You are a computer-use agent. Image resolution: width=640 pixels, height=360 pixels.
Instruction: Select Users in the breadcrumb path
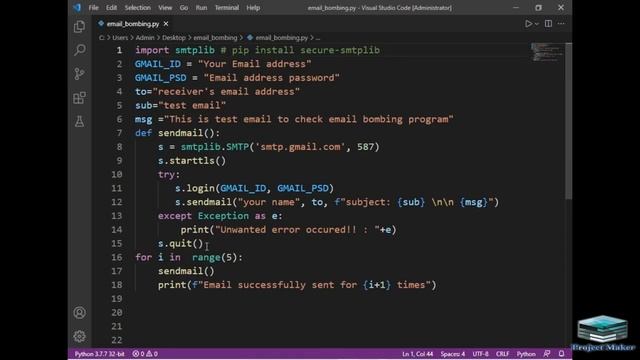pyautogui.click(x=120, y=38)
